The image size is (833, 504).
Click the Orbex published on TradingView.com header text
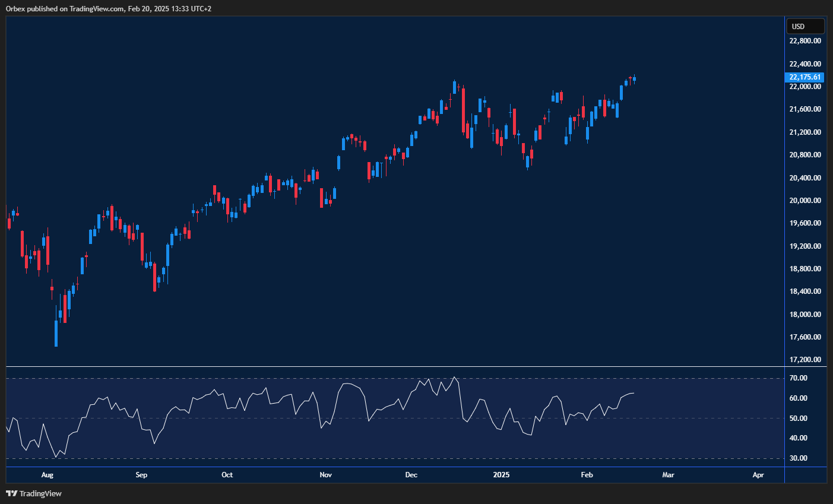tap(108, 8)
